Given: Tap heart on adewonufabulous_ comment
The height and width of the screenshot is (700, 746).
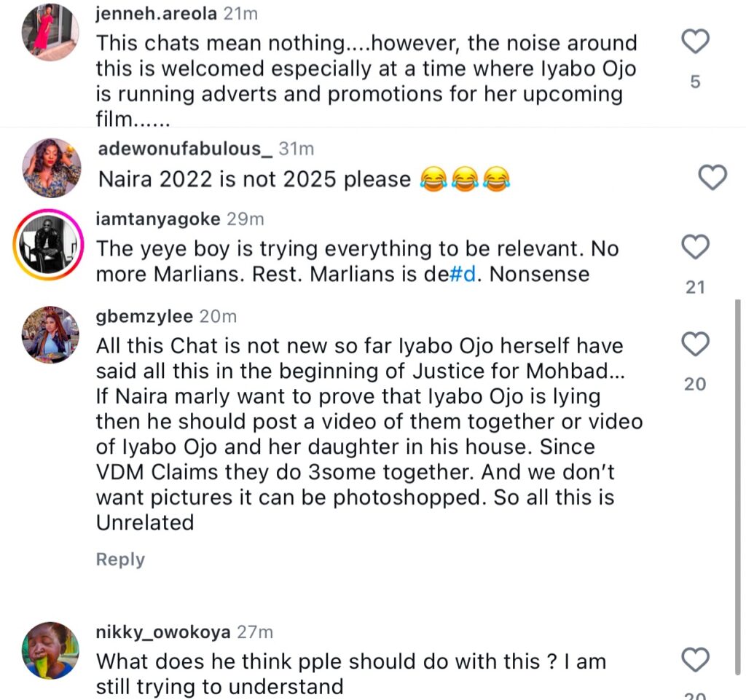Looking at the screenshot, I should [x=712, y=176].
